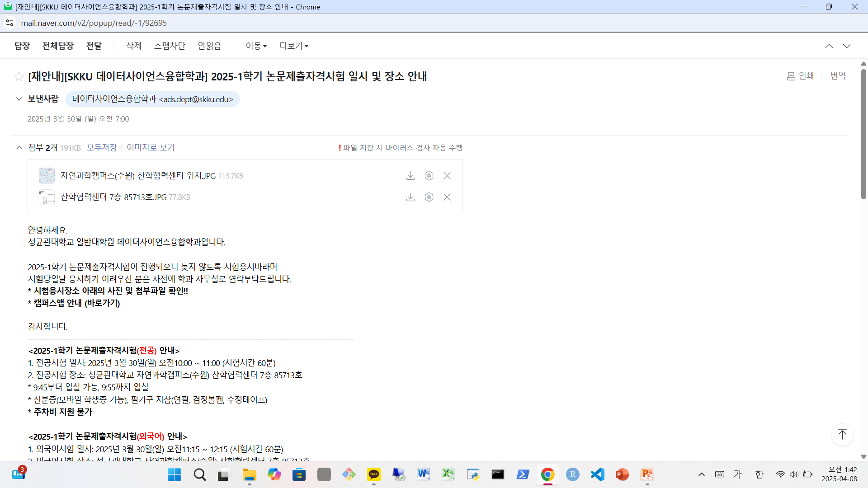Open the 이동 dropdown menu

pos(256,46)
